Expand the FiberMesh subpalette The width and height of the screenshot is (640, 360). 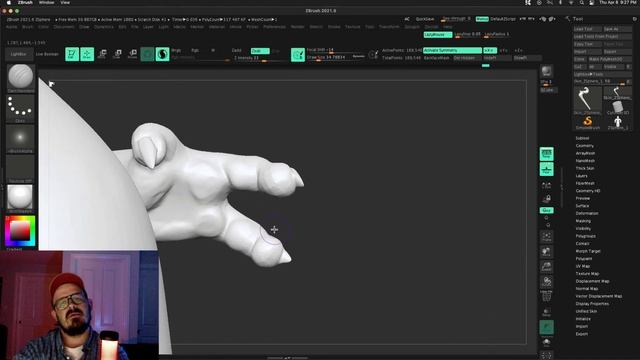pyautogui.click(x=585, y=183)
